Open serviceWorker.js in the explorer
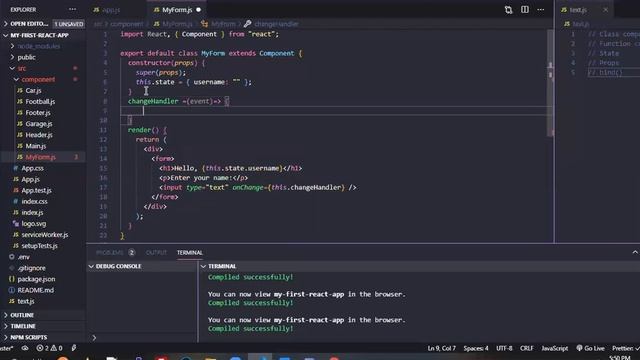The width and height of the screenshot is (640, 360). (44, 235)
